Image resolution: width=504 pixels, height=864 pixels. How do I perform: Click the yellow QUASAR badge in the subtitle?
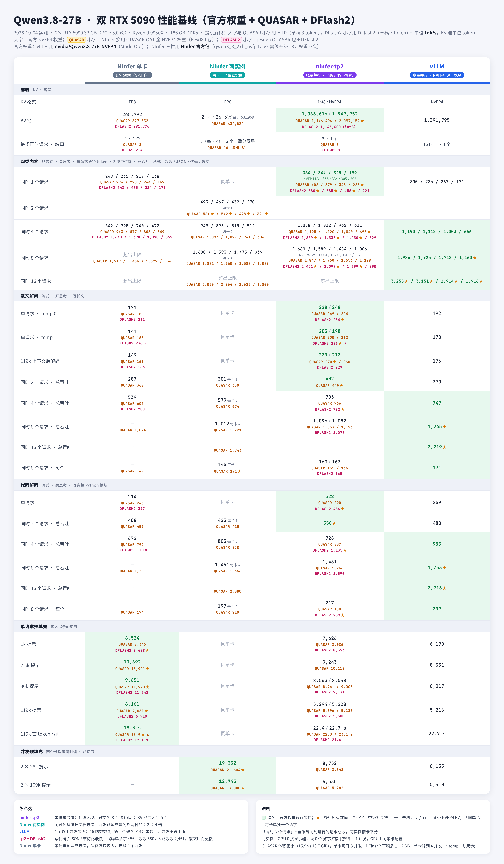coord(76,40)
